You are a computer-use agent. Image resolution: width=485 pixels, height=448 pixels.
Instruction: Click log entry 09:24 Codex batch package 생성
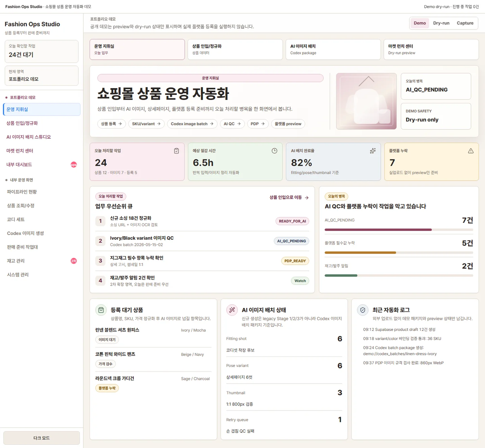point(400,351)
